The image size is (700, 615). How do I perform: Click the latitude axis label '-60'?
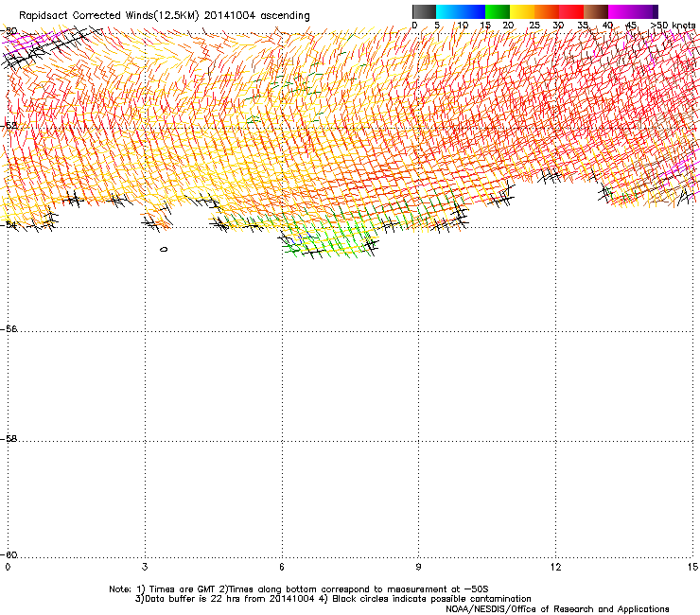9,554
